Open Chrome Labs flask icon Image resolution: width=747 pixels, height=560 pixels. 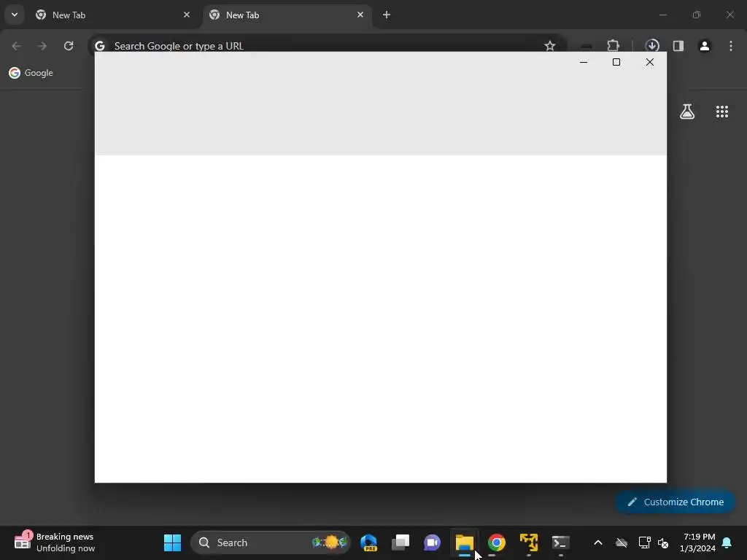[x=687, y=112]
